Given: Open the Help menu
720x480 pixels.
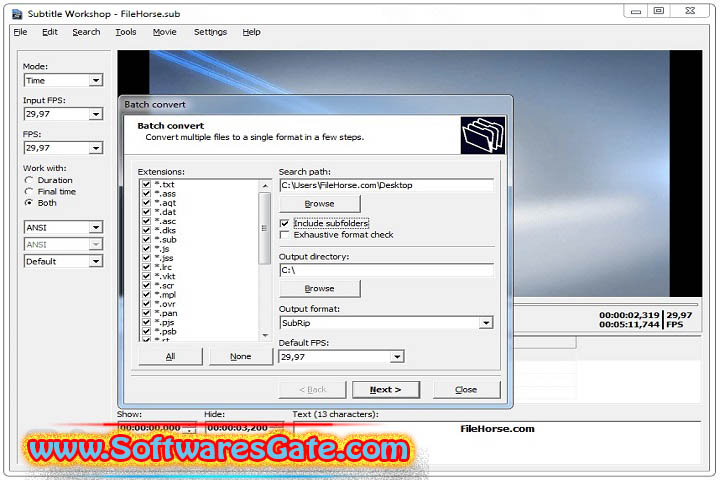Looking at the screenshot, I should click(251, 32).
